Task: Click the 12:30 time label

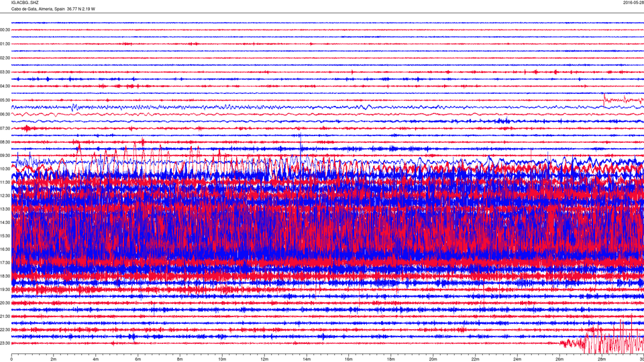Action: [x=5, y=196]
